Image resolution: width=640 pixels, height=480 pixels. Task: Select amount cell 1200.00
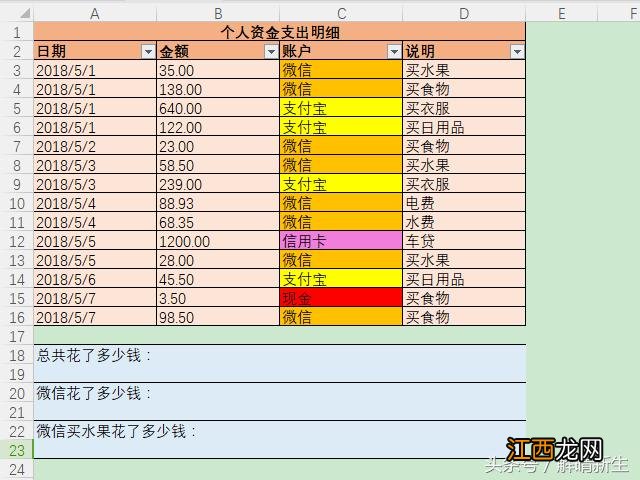click(x=218, y=241)
